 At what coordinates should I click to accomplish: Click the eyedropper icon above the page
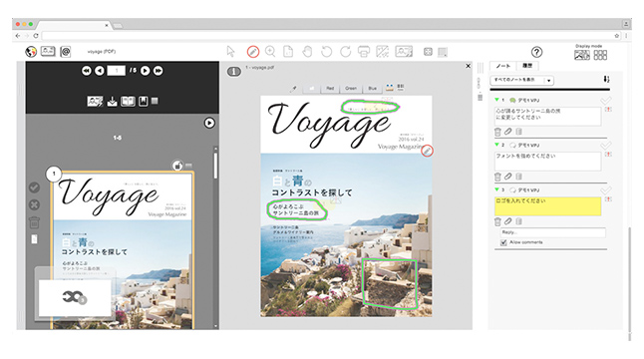click(x=293, y=89)
